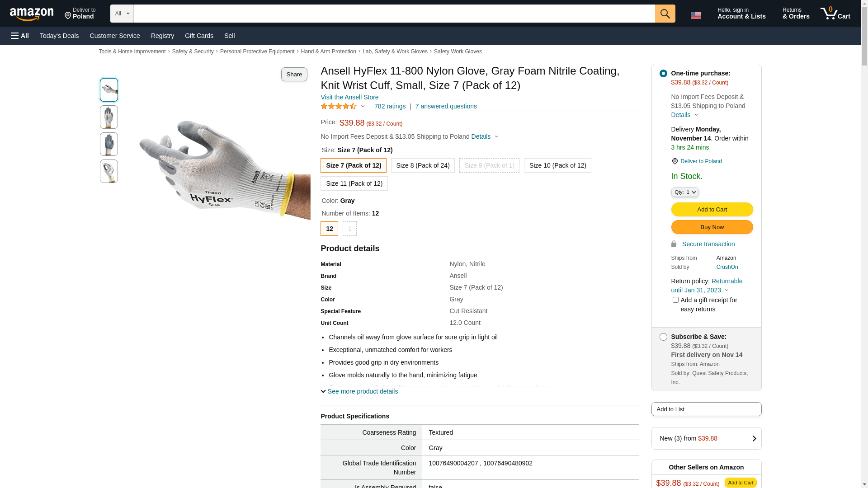Open the Qty quantity dropdown
868x488 pixels.
pyautogui.click(x=685, y=192)
